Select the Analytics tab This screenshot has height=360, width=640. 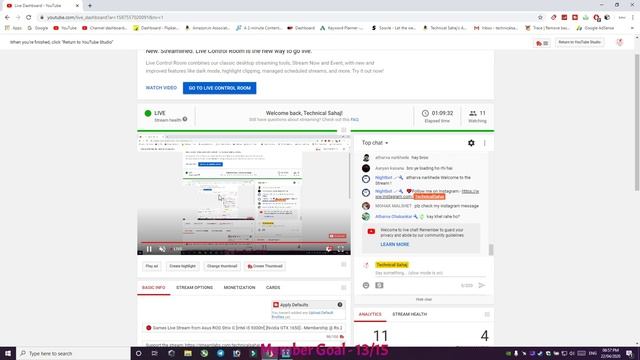[370, 314]
